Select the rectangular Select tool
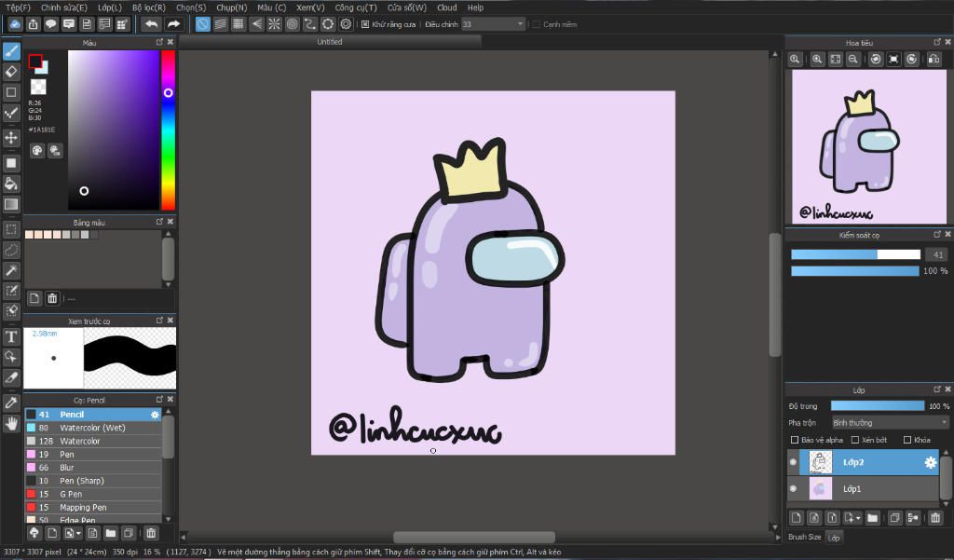Screen dimensions: 954x560 pyautogui.click(x=11, y=229)
